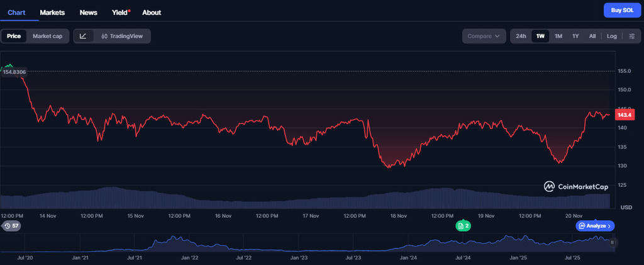Grab the range slider handle at right edge

pos(612,242)
